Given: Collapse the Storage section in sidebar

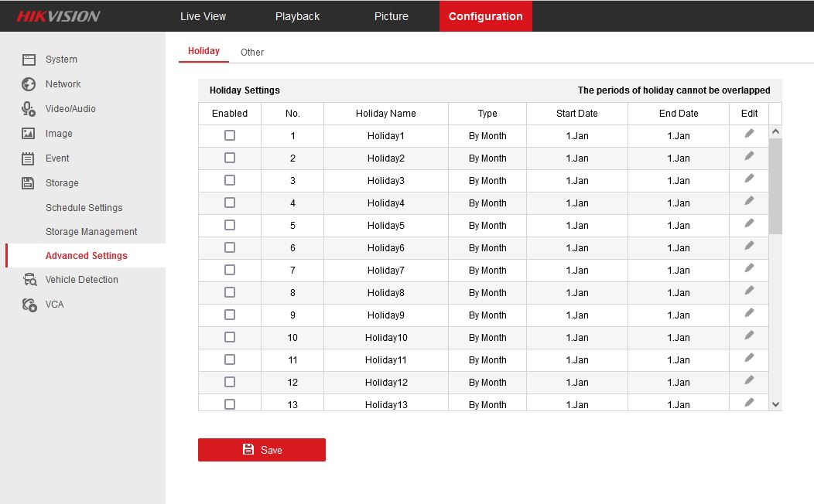Looking at the screenshot, I should pos(62,183).
